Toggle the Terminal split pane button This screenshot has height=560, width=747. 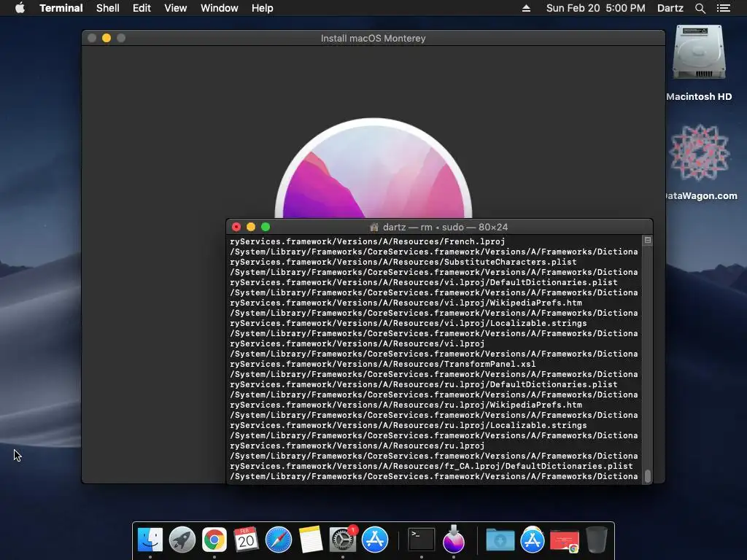[x=648, y=241]
